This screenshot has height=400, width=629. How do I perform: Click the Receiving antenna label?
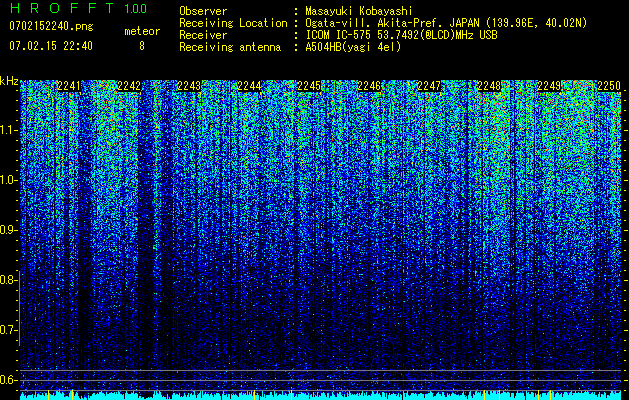[x=230, y=47]
